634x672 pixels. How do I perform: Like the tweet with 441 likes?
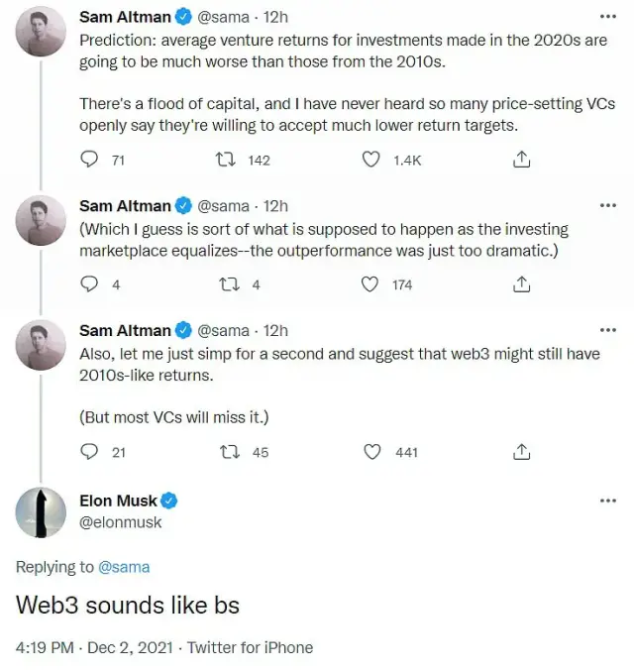pos(371,452)
